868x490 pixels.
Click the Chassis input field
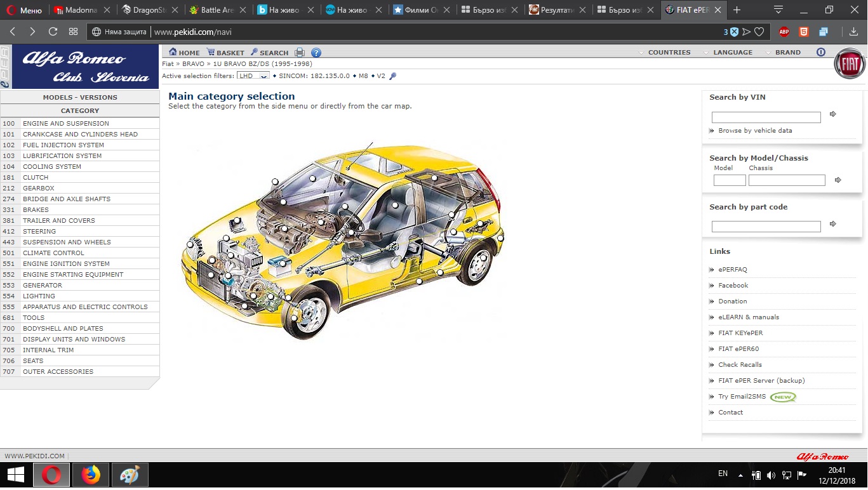(x=787, y=180)
